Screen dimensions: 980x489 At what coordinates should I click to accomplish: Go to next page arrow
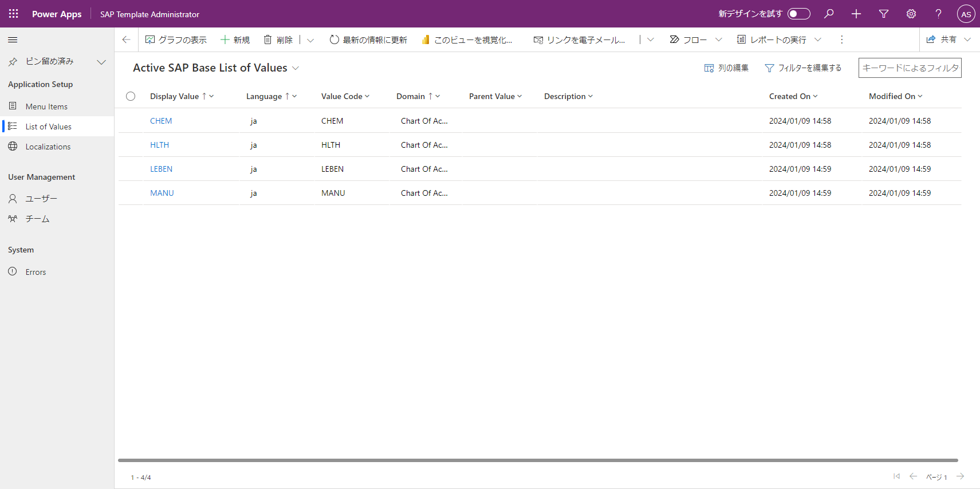(961, 476)
